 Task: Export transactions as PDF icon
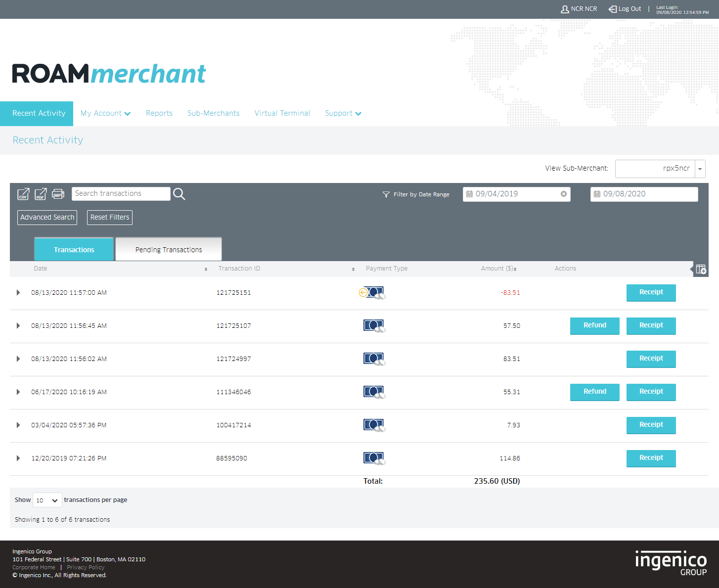tap(41, 194)
